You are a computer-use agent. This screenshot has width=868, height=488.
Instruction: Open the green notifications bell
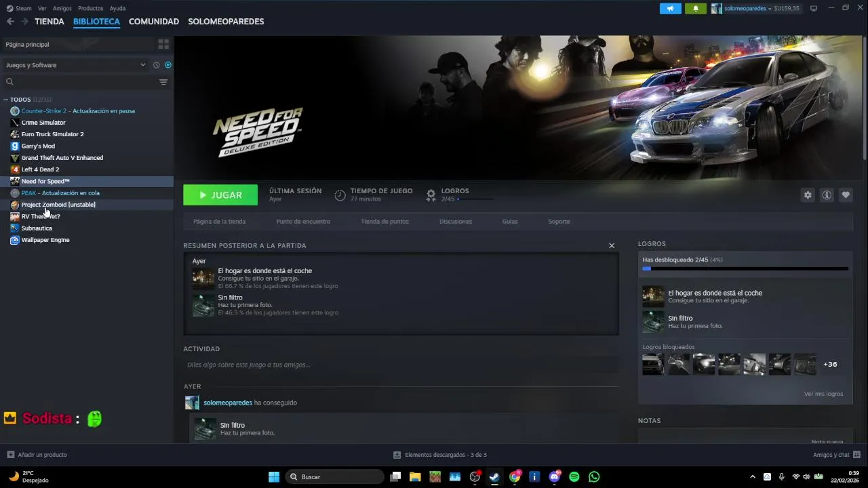pyautogui.click(x=695, y=8)
